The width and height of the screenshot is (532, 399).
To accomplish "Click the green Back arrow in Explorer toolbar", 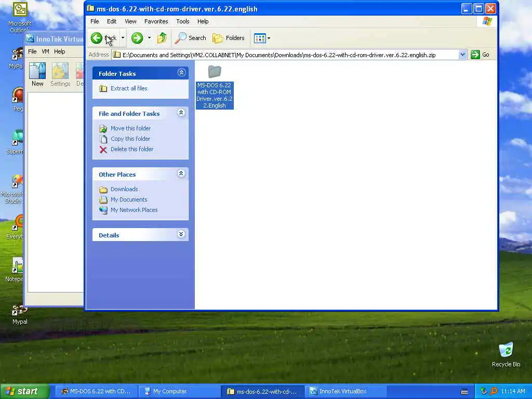I will click(96, 38).
